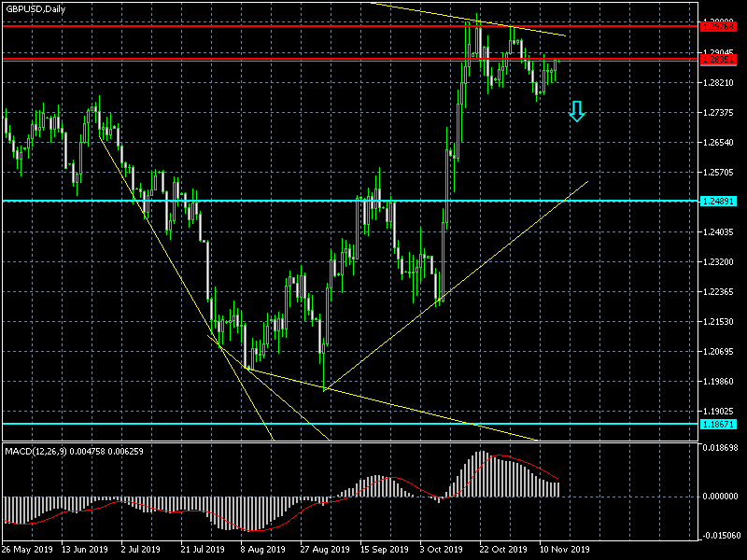Select the cyan horizontal line at 1.24891
The image size is (747, 560).
pos(350,201)
